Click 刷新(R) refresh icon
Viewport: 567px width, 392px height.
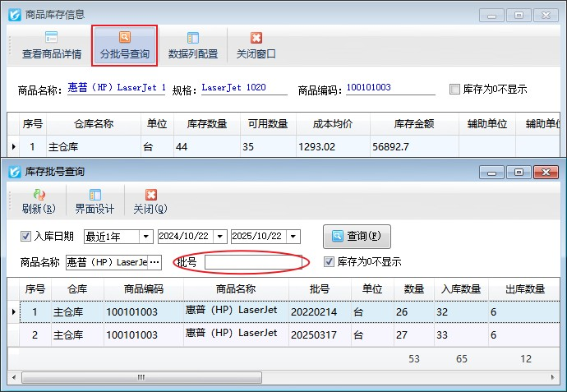pos(39,196)
